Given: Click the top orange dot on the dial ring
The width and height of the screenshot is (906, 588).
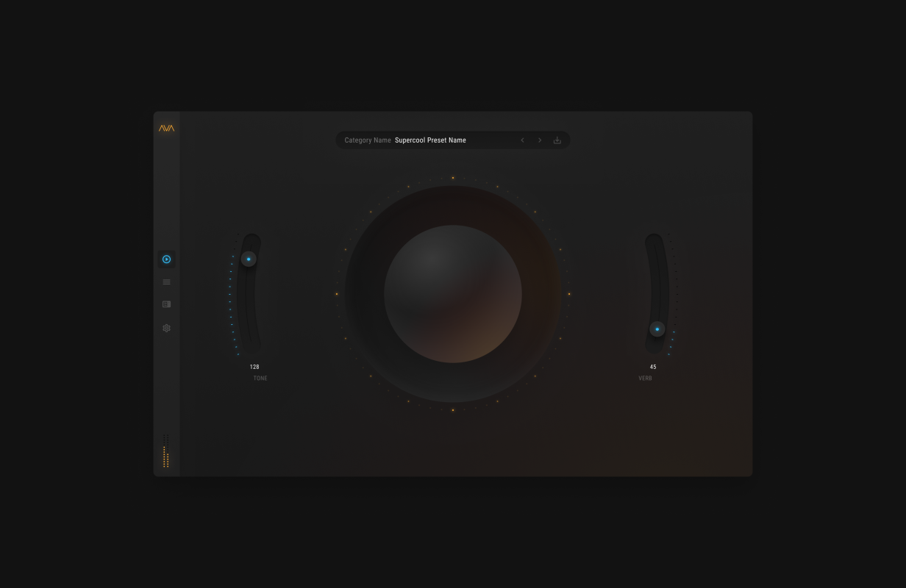Looking at the screenshot, I should click(453, 178).
